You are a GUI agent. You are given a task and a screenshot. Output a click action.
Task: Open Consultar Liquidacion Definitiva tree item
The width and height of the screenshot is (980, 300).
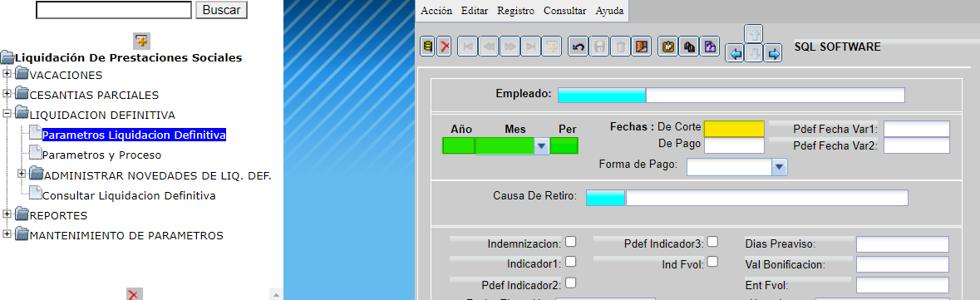click(x=129, y=195)
